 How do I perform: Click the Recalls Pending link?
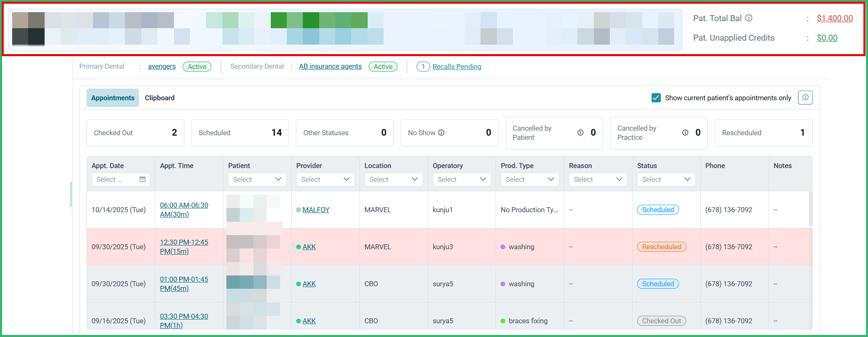tap(457, 67)
